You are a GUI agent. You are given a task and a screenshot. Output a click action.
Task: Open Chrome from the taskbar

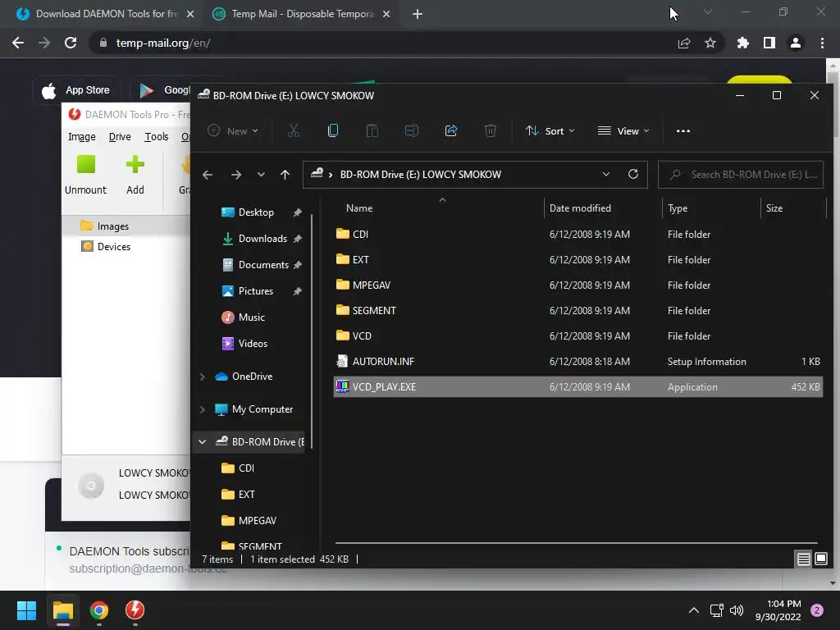99,610
